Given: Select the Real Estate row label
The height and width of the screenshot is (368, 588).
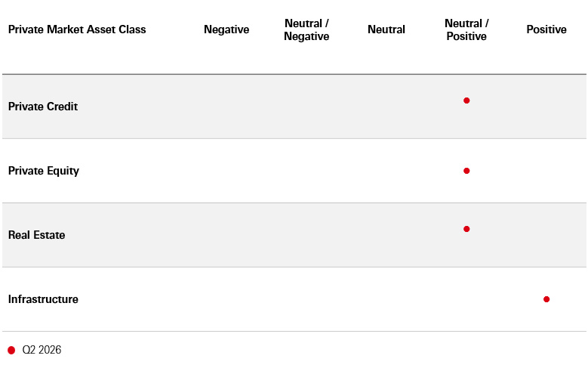Looking at the screenshot, I should coord(37,235).
